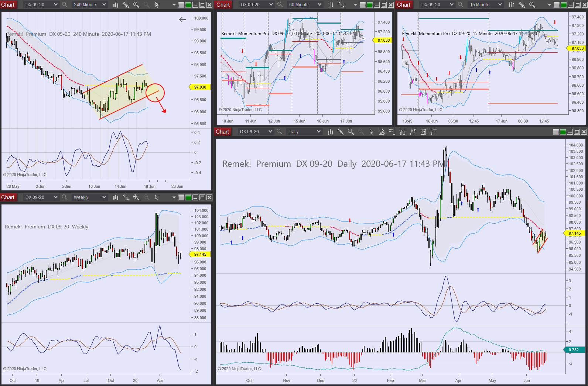The height and width of the screenshot is (386, 588).
Task: Change OHLC bar style in 15 Minute chart
Action: pos(512,5)
